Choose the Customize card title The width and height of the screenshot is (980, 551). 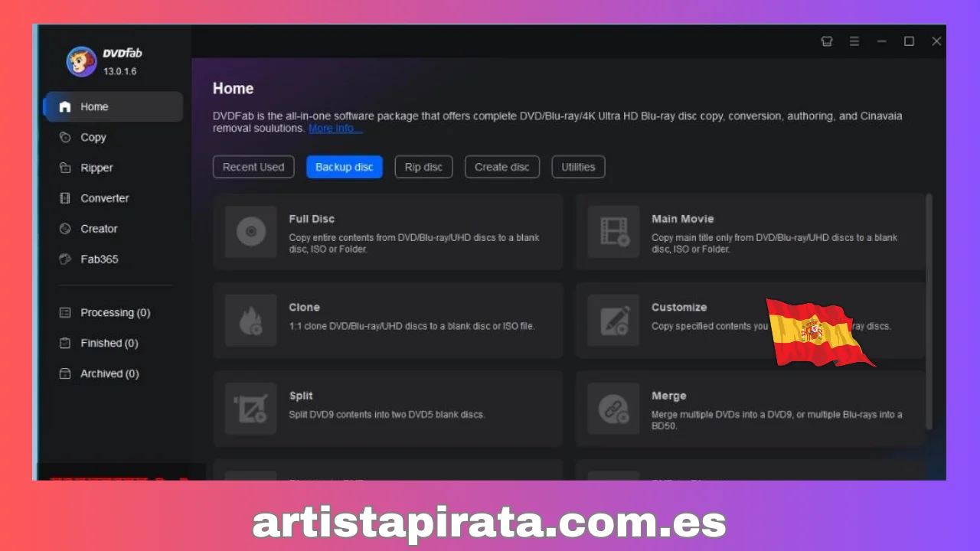click(x=679, y=308)
